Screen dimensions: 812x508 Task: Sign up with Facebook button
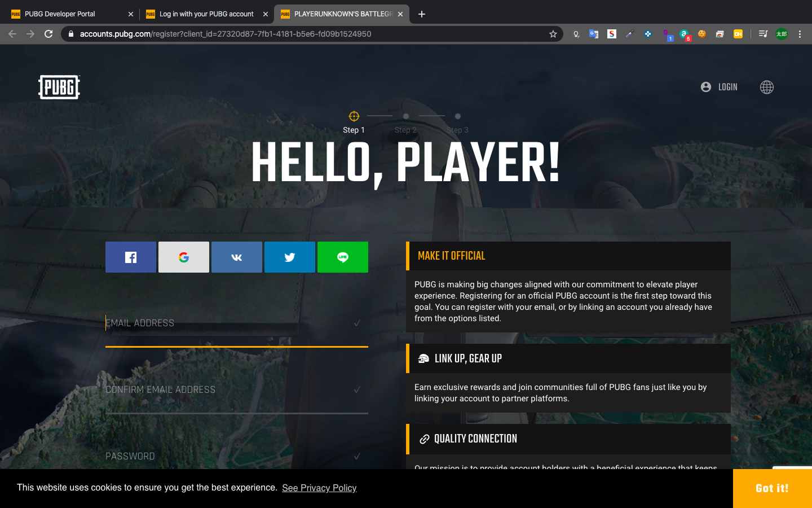tap(131, 257)
